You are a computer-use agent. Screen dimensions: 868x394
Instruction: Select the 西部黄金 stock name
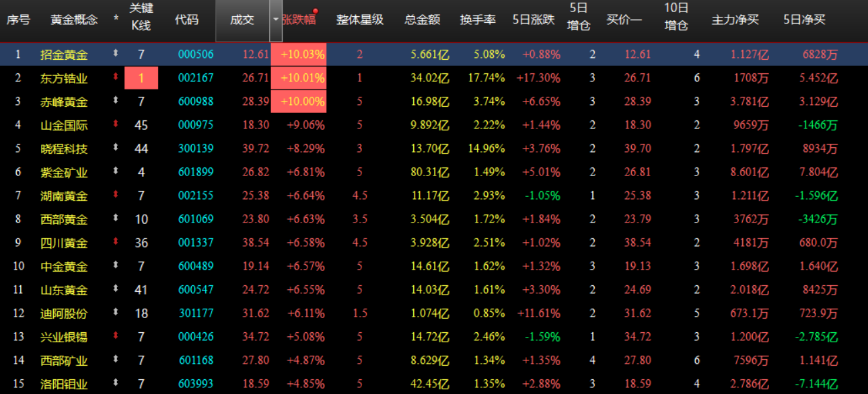click(64, 219)
